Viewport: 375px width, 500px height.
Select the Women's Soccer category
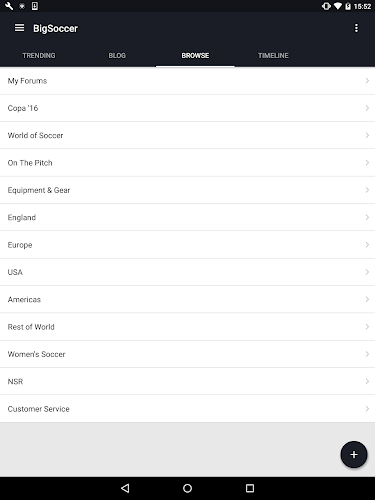(187, 354)
